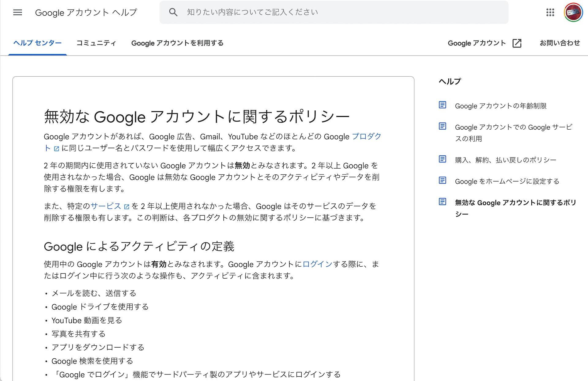Image resolution: width=588 pixels, height=381 pixels.
Task: Follow the プロダクト hyperlink in intro
Action: (x=366, y=136)
